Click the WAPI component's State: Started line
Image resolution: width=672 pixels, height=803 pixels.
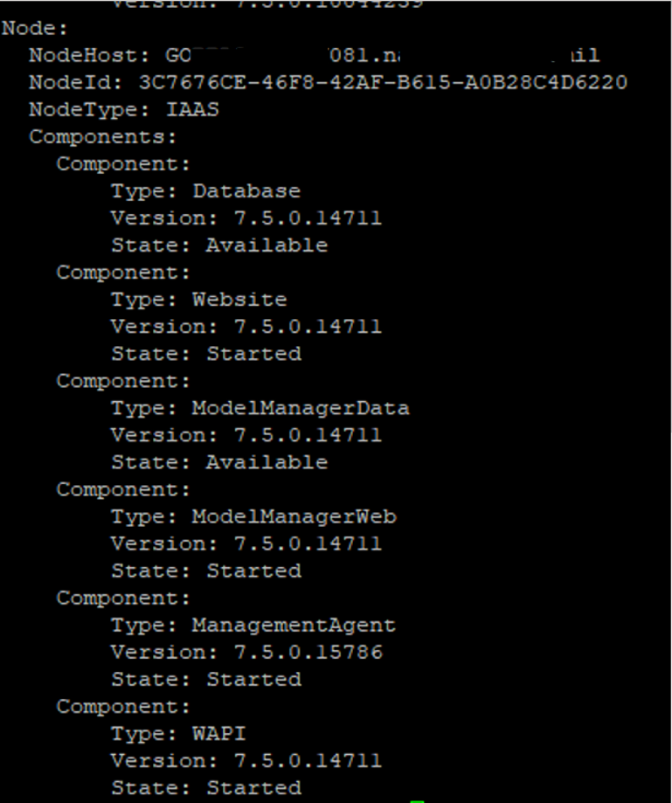205,787
